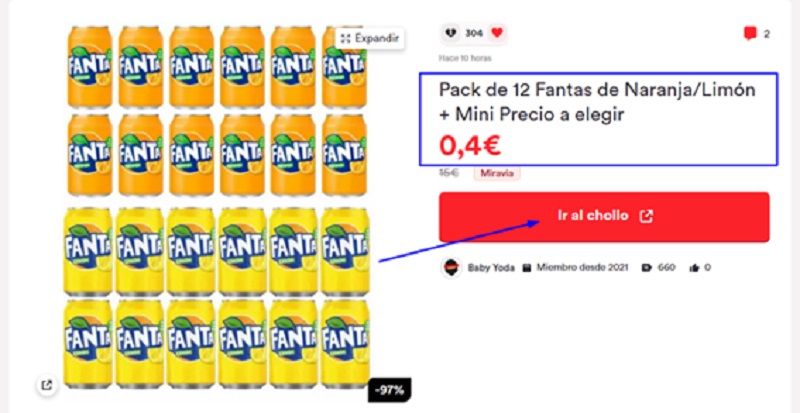Screen dimensions: 800x413
Task: Click the 0,4€ price text
Action: coord(470,145)
